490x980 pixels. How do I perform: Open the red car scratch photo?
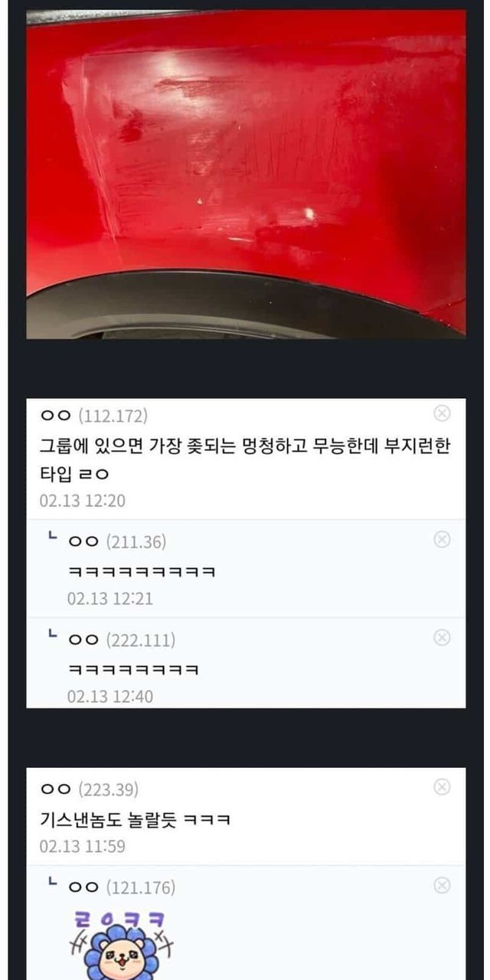tap(246, 174)
